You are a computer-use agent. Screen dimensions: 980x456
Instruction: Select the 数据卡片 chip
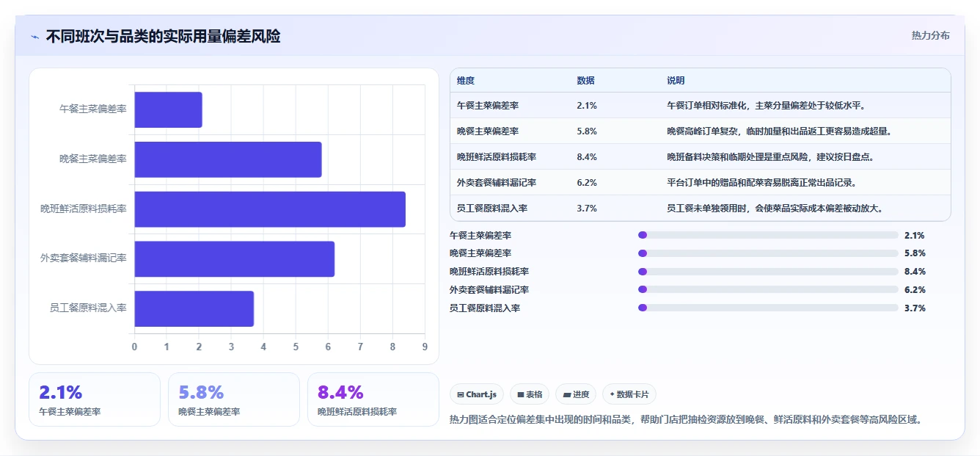click(629, 394)
